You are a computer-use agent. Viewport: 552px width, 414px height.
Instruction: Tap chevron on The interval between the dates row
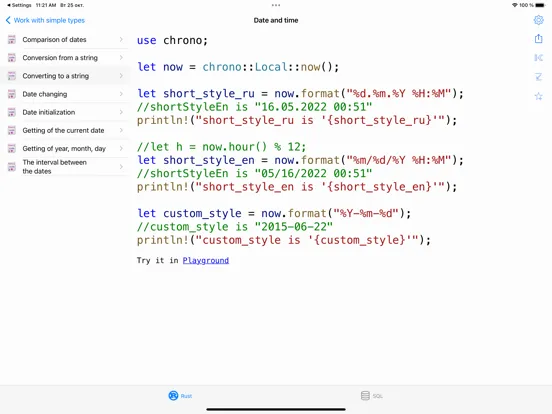click(x=121, y=167)
